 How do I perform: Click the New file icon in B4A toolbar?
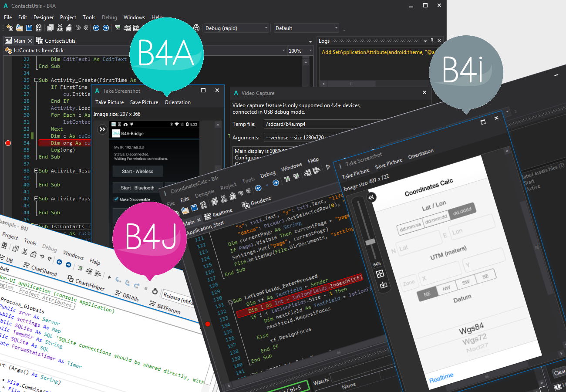tap(10, 28)
